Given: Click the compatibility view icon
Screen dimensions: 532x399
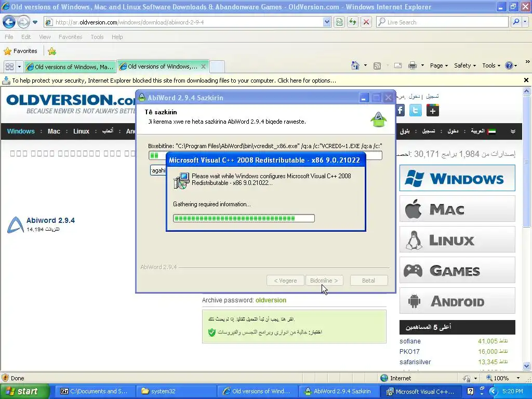Looking at the screenshot, I should pyautogui.click(x=339, y=22).
